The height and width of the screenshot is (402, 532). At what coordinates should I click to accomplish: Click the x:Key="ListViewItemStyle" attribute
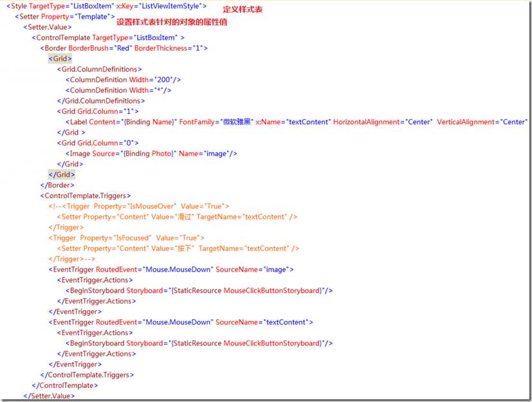[x=160, y=6]
